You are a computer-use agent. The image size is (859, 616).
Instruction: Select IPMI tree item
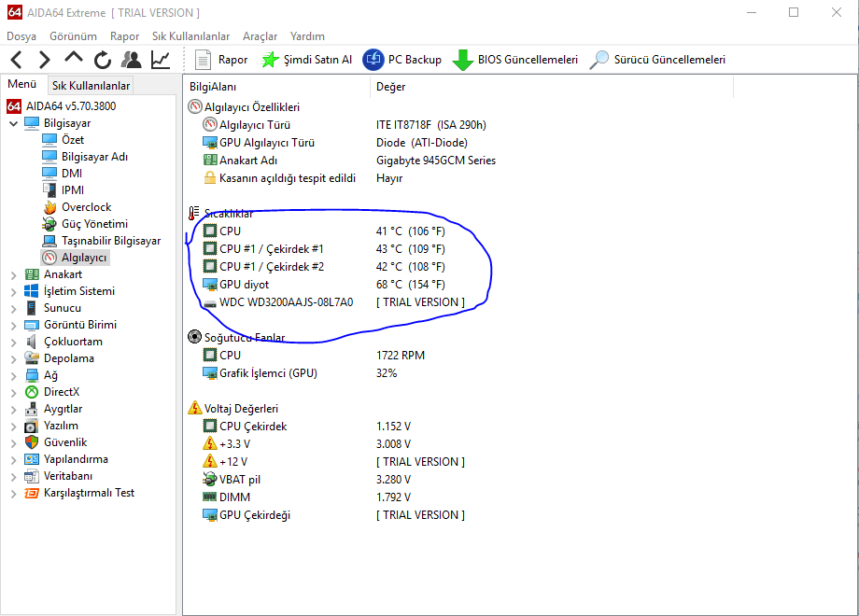[x=72, y=190]
